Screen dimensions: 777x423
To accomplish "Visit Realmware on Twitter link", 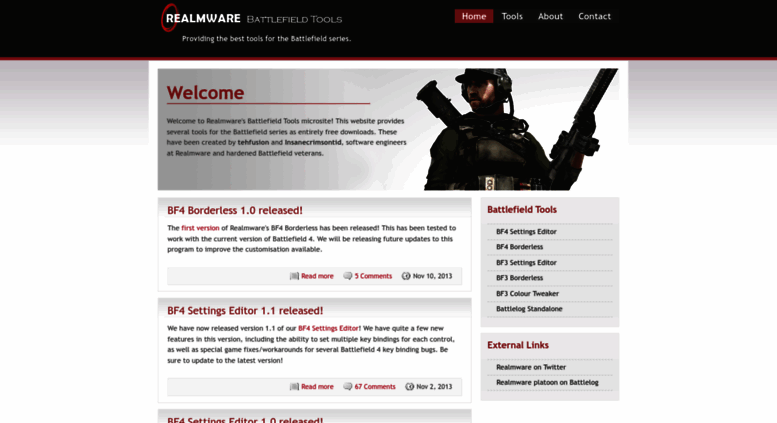I will click(531, 368).
